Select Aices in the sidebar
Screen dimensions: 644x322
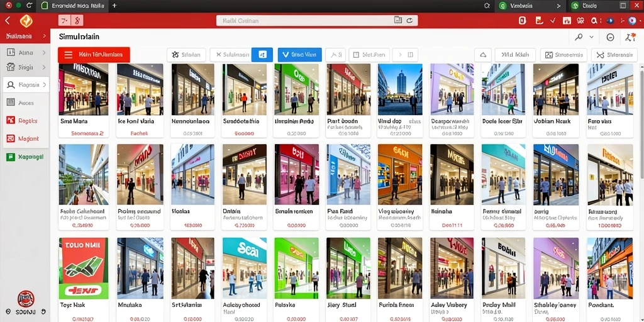tap(25, 103)
